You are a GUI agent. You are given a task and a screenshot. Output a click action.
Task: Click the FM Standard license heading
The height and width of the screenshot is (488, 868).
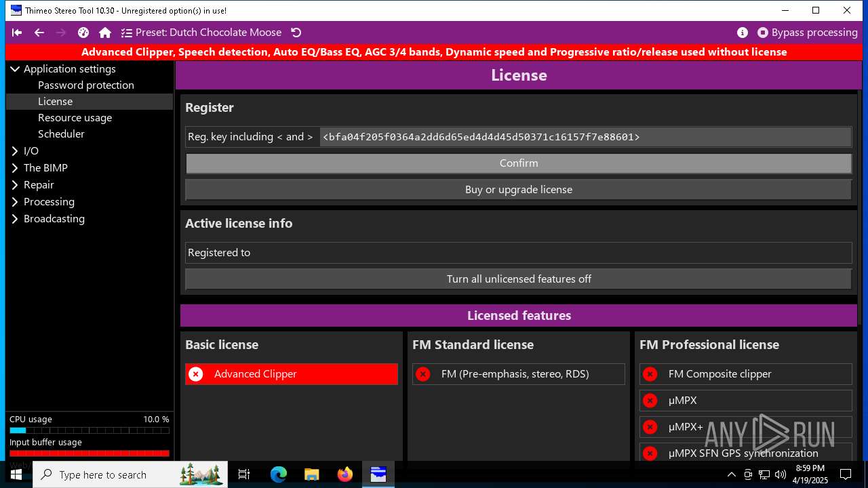473,345
